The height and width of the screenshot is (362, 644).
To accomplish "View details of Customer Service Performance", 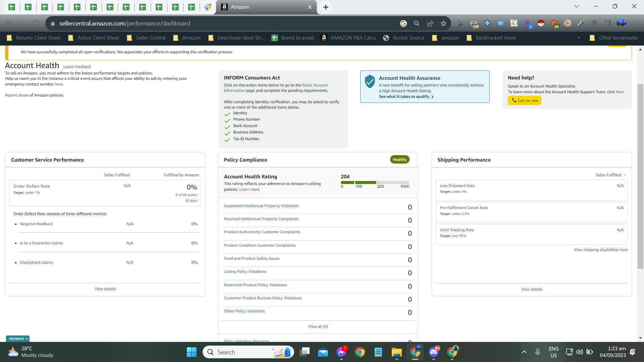I will pos(105,289).
